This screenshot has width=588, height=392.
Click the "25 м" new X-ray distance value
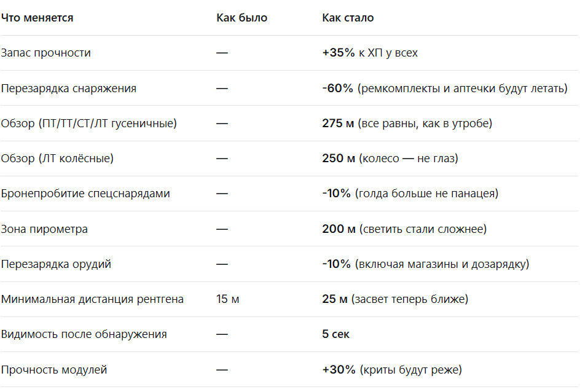coord(335,299)
